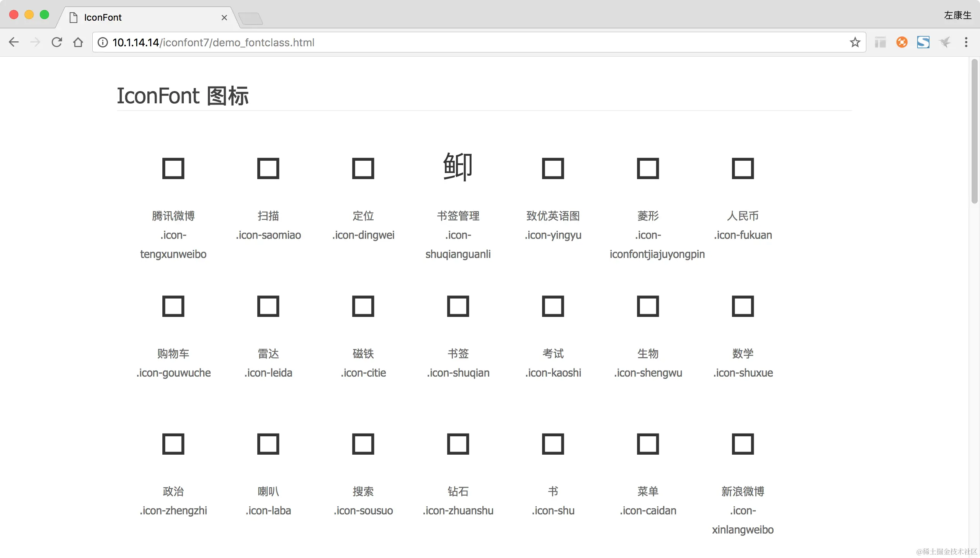The image size is (980, 558).
Task: Click the 定位 dingwei location icon
Action: coord(363,168)
